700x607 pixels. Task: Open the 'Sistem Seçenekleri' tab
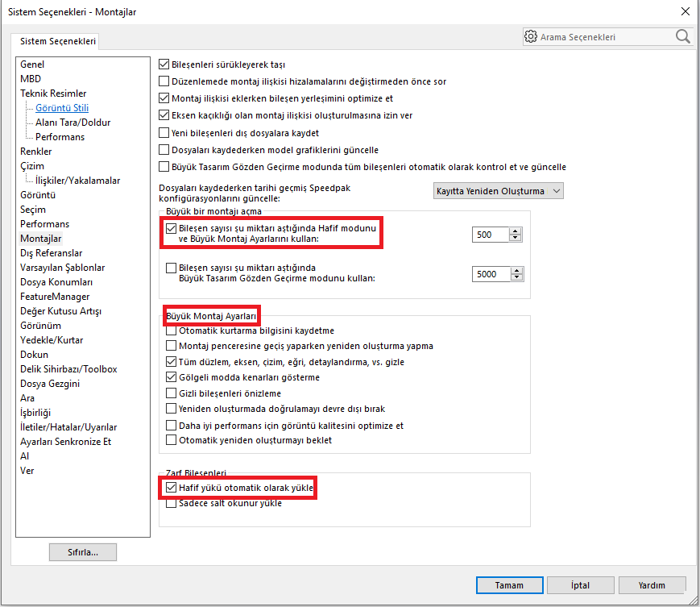coord(56,41)
